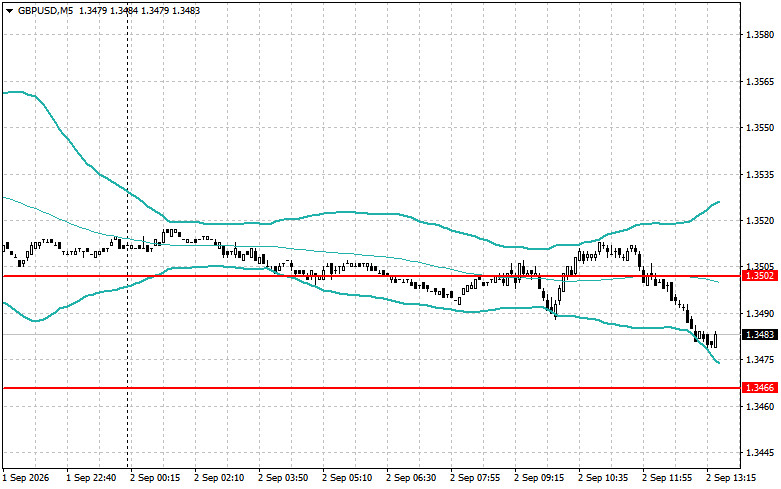The width and height of the screenshot is (781, 489).
Task: Click the 1.3550 price scale value
Action: tap(760, 128)
